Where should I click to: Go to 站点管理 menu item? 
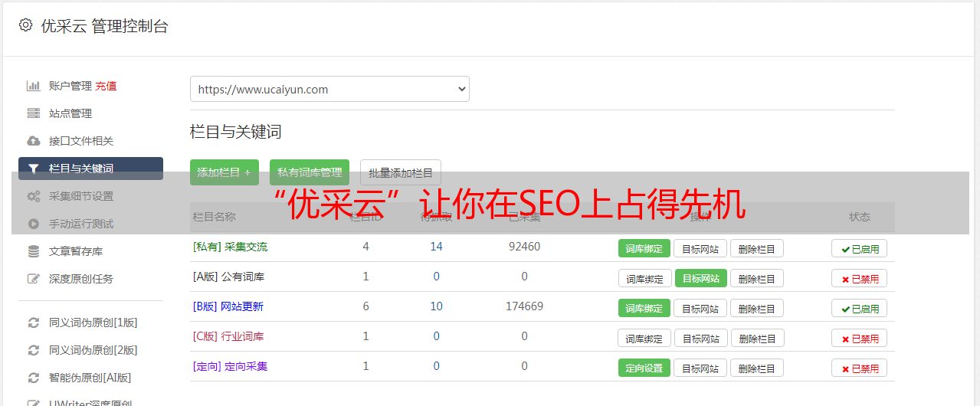point(70,113)
